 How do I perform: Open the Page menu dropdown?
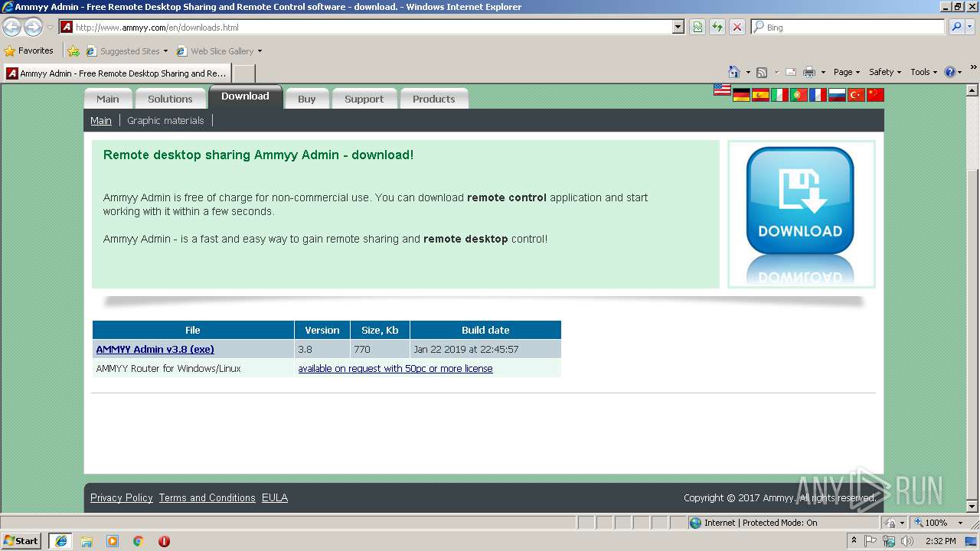point(847,72)
